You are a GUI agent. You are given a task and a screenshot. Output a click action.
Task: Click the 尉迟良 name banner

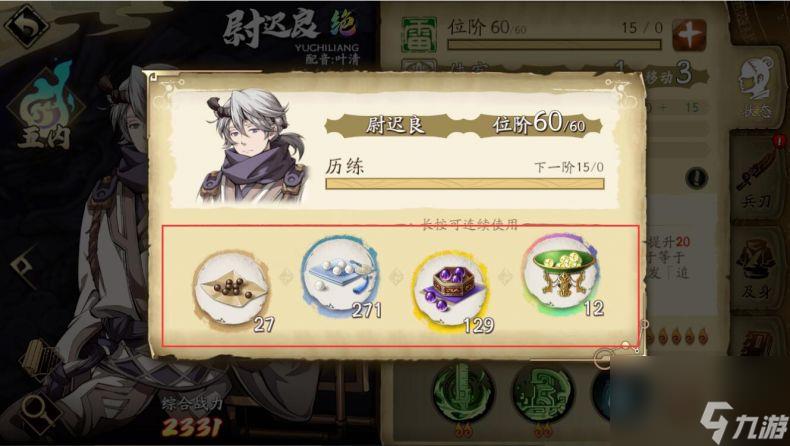[394, 125]
